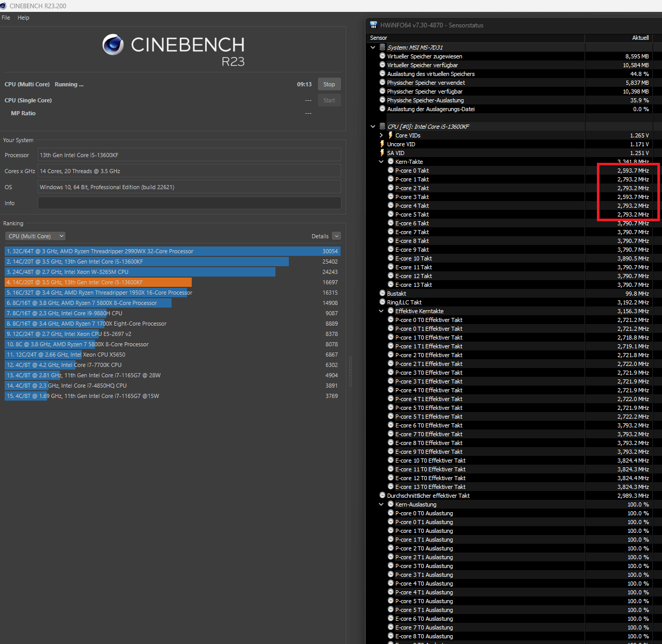The height and width of the screenshot is (644, 662).
Task: Select ranking row 8 Ryzen 7 1700X
Action: pos(173,324)
